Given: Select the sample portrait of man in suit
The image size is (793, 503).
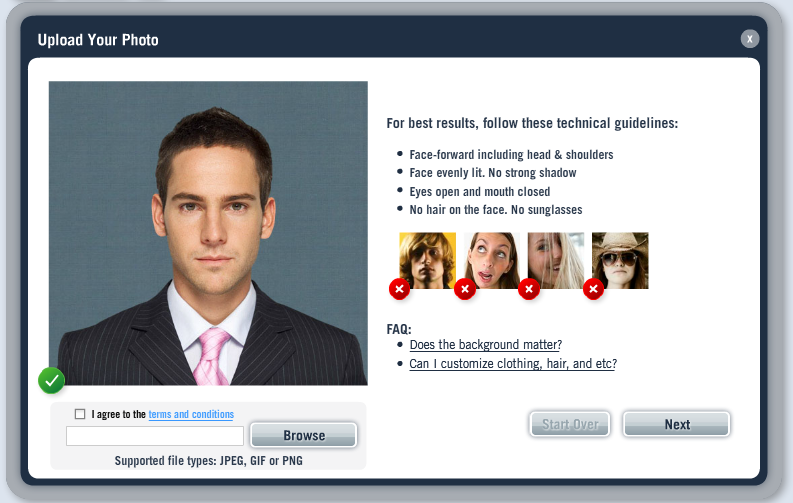Looking at the screenshot, I should point(208,233).
